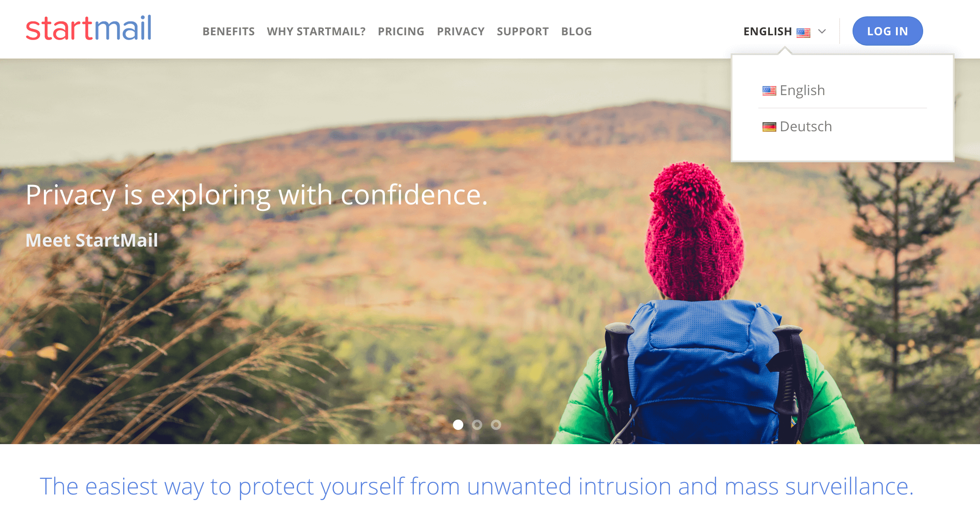This screenshot has height=519, width=980.
Task: Click the LOG IN button
Action: point(887,31)
